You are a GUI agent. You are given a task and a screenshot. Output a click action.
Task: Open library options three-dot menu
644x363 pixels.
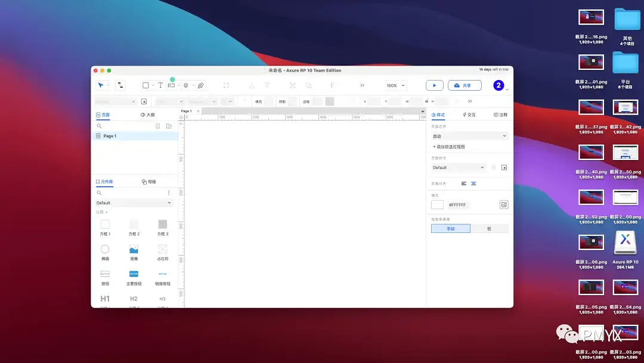point(169,193)
